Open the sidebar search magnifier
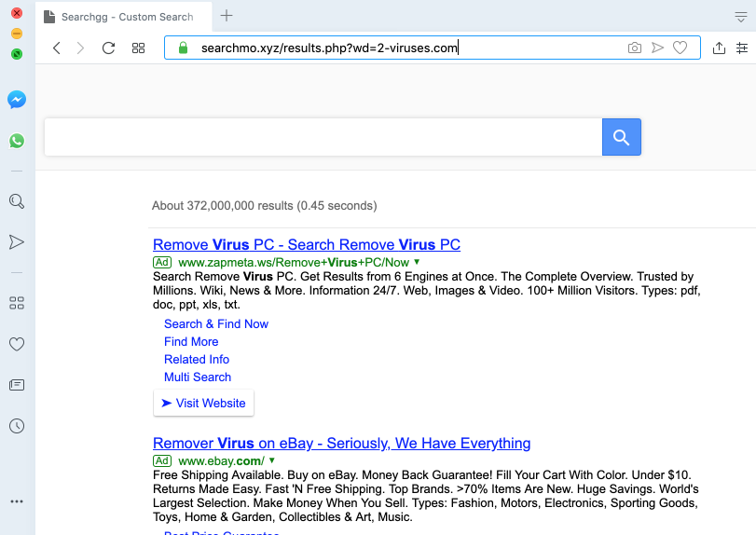 click(17, 201)
